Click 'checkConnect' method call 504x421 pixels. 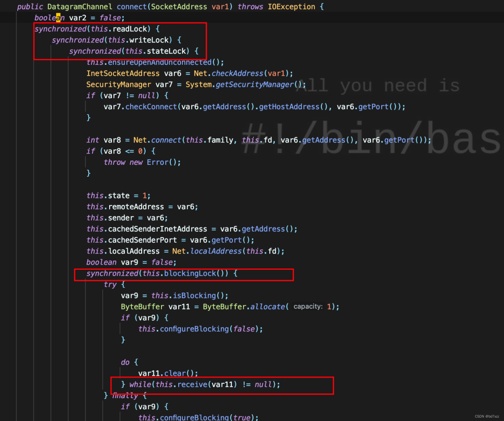(x=151, y=107)
